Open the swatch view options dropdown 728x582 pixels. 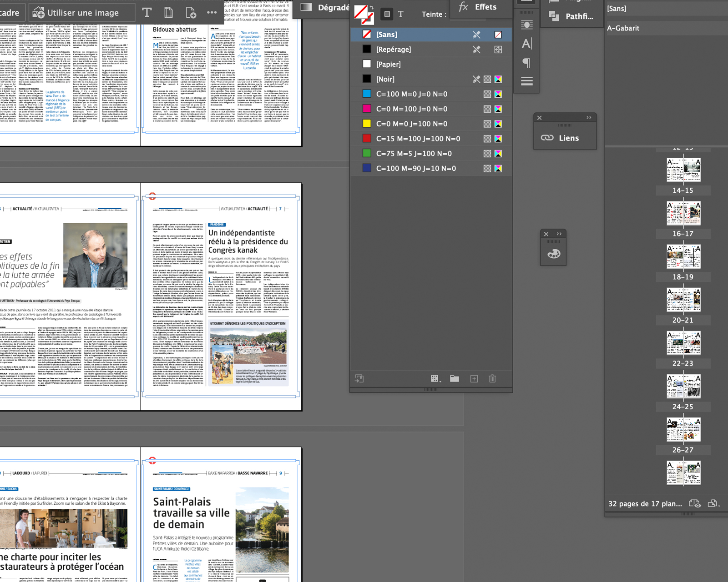pyautogui.click(x=435, y=379)
